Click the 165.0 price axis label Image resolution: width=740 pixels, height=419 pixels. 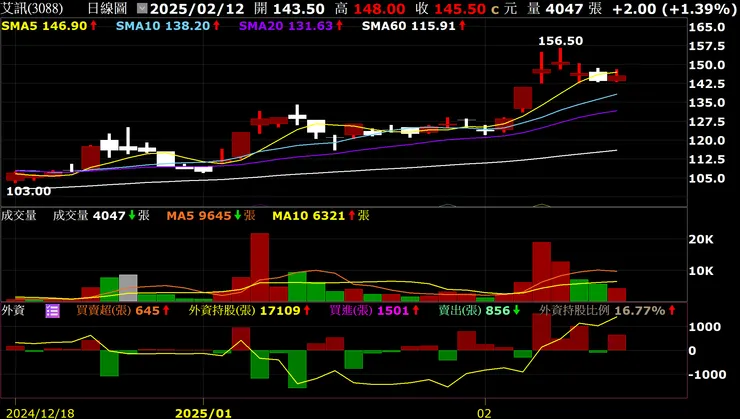[x=706, y=27]
